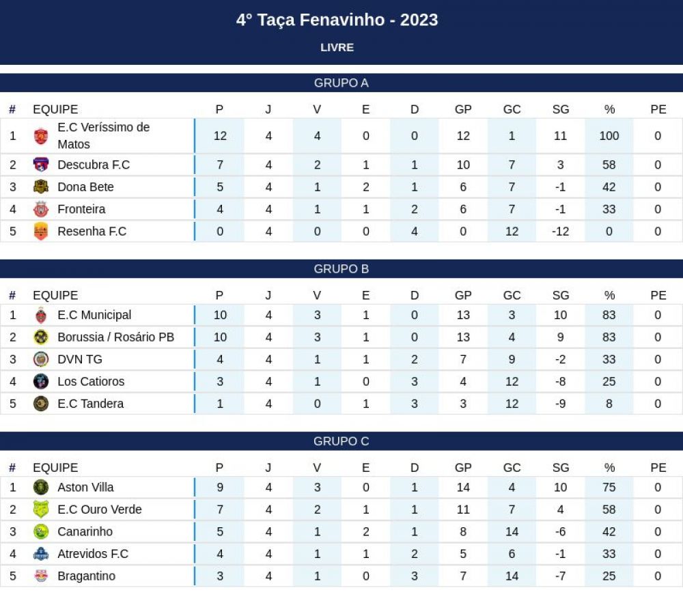
Task: Click the SG column header in Grupo A
Action: coord(561,109)
